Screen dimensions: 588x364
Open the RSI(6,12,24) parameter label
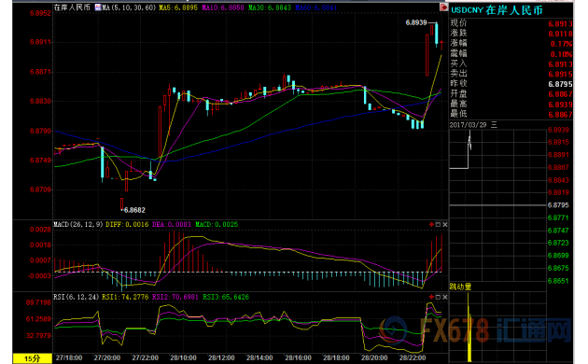point(77,297)
